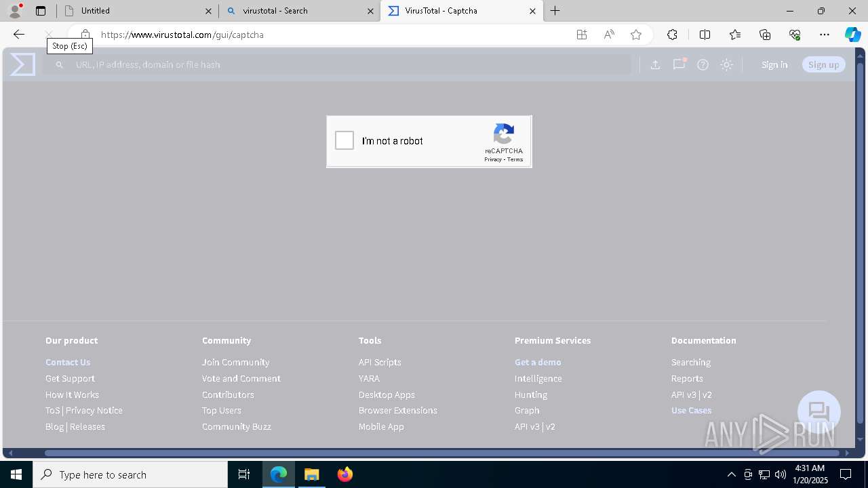Image resolution: width=868 pixels, height=488 pixels.
Task: Click the search magnifier icon in VirusTotal bar
Action: 60,64
